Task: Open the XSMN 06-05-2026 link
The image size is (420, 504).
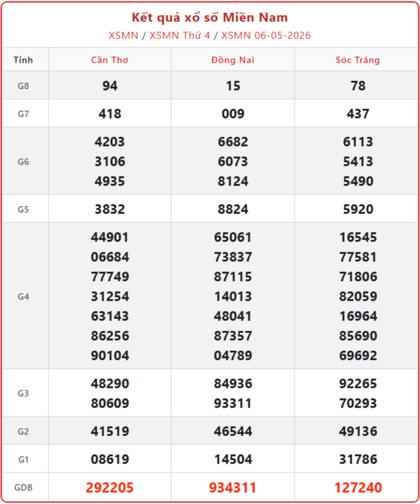Action: pyautogui.click(x=266, y=36)
